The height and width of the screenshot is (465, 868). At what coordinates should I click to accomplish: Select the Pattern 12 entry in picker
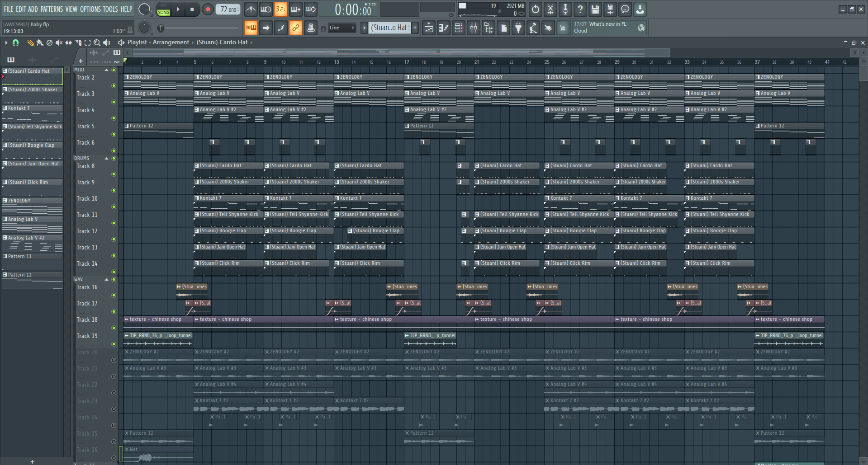(32, 280)
